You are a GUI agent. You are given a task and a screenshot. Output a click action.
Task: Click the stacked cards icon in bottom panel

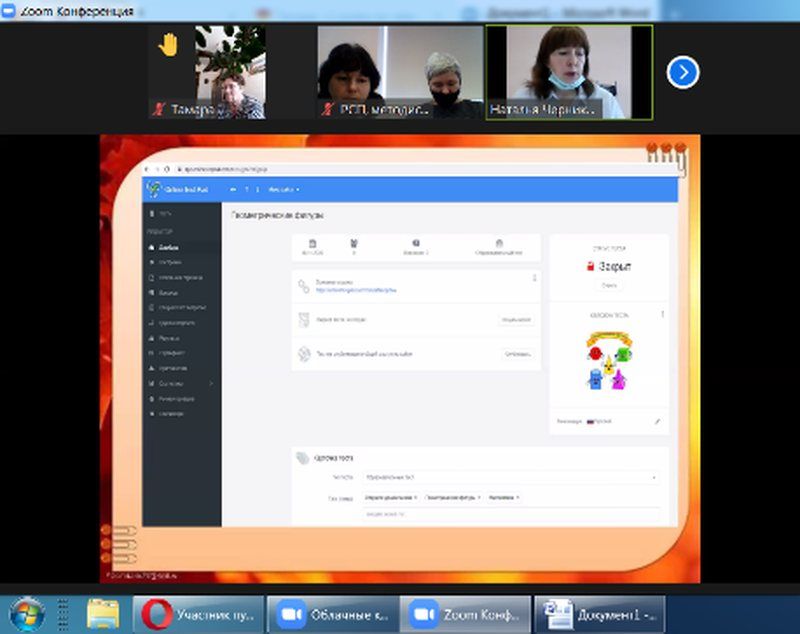(303, 458)
